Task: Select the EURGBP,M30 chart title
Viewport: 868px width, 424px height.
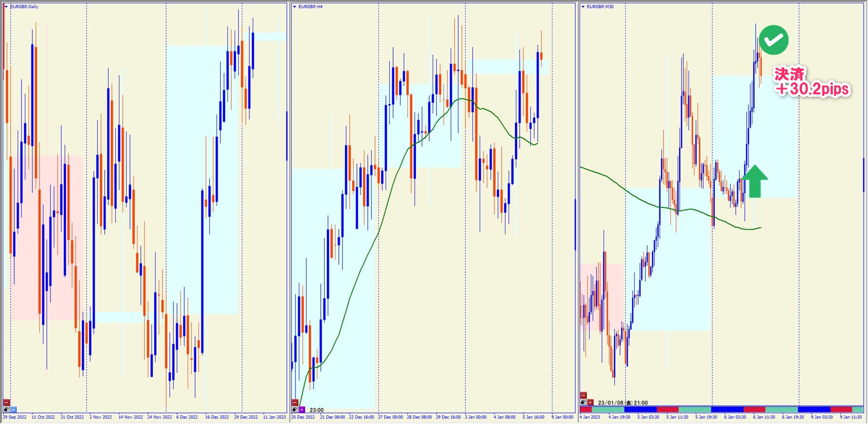Action: (600, 7)
